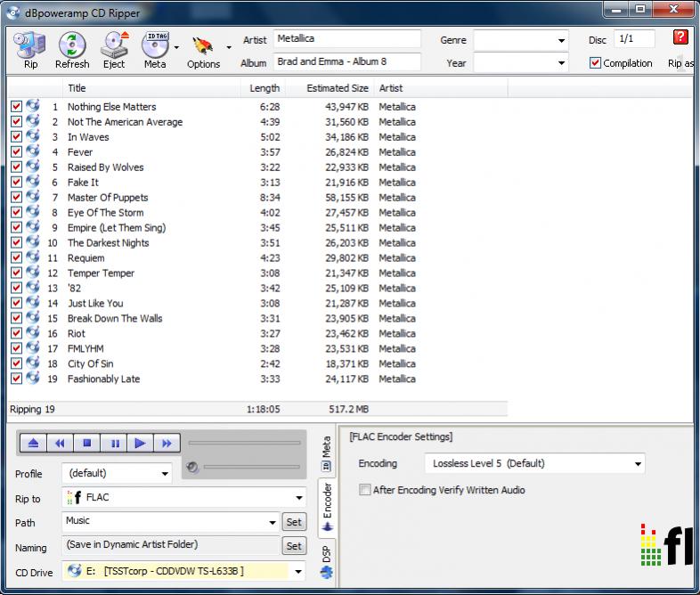Uncheck the Compilation checkbox
The image size is (700, 595).
tap(596, 63)
